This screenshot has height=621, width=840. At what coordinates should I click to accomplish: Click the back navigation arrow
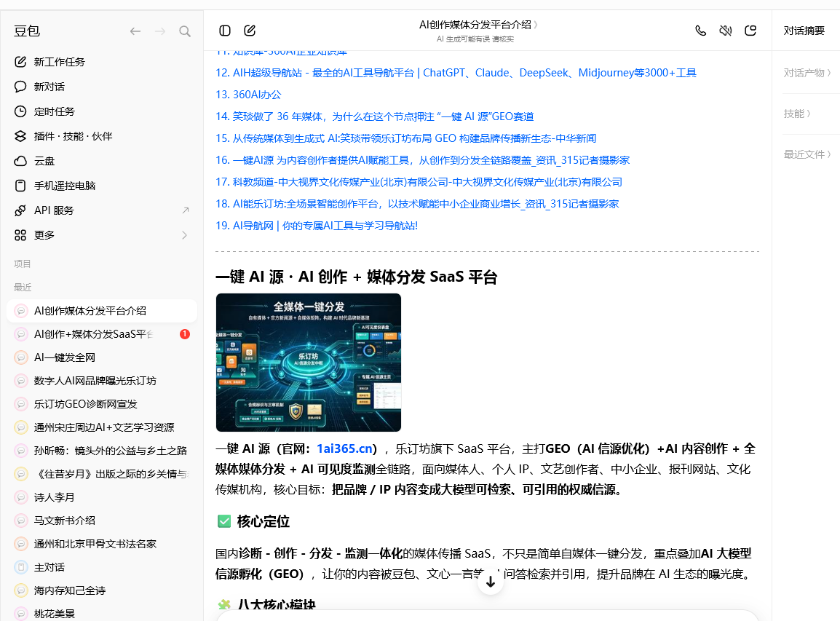135,31
